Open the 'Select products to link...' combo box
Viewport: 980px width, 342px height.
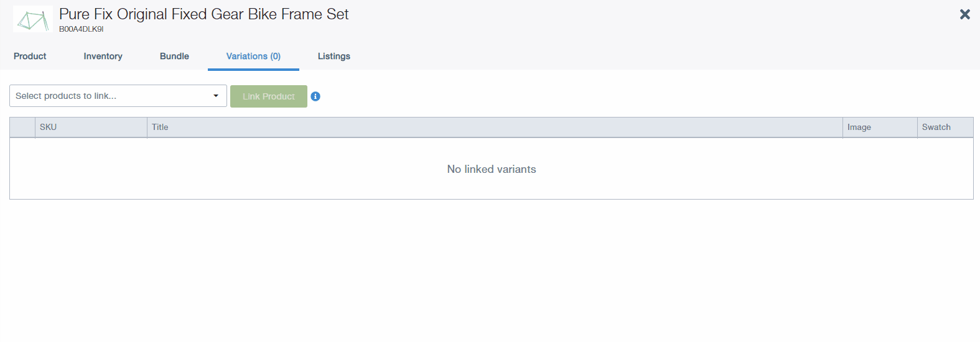(x=112, y=96)
